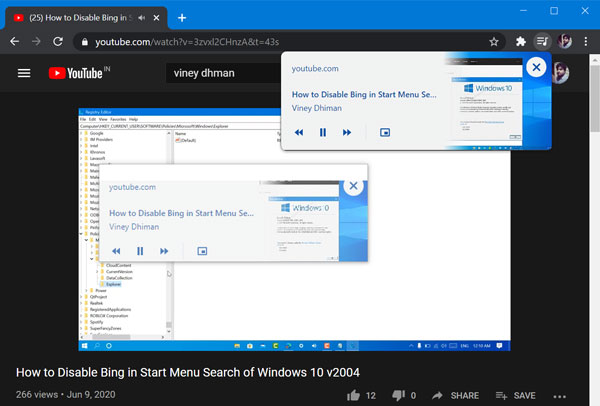600x406 pixels.
Task: Click the '266 views' text
Action: point(37,395)
